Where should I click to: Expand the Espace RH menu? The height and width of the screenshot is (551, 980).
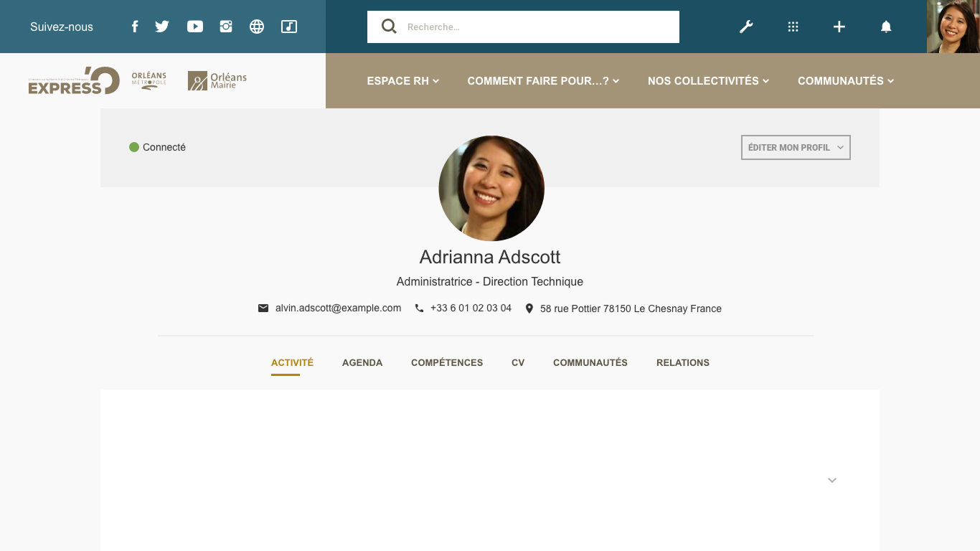click(402, 81)
